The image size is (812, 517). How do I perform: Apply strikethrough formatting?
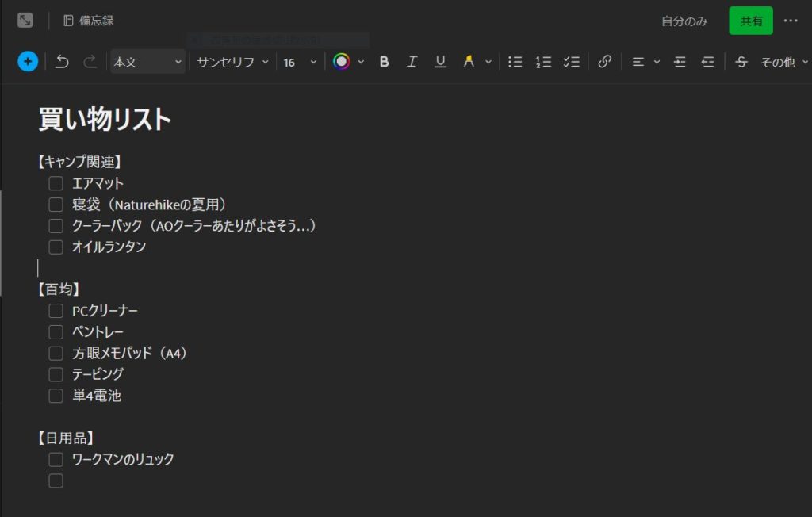[x=741, y=62]
